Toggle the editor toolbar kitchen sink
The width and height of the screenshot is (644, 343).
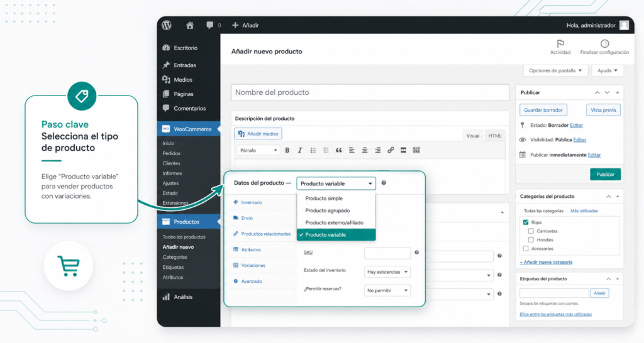pos(416,150)
